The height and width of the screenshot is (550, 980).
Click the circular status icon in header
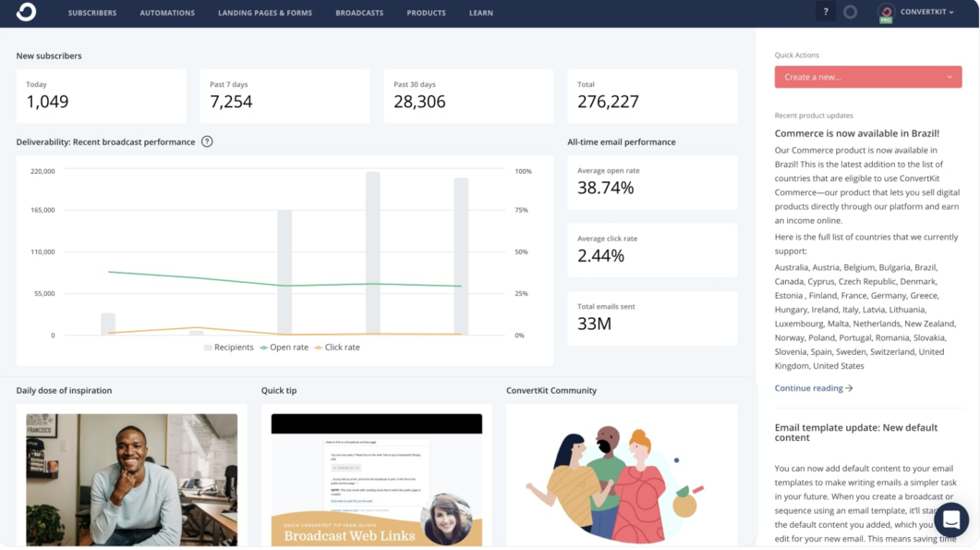point(850,12)
